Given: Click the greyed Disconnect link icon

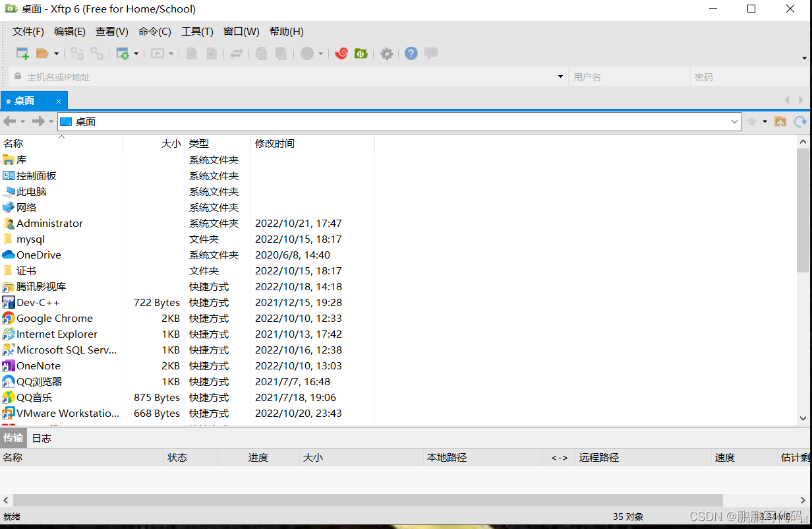Looking at the screenshot, I should point(77,53).
